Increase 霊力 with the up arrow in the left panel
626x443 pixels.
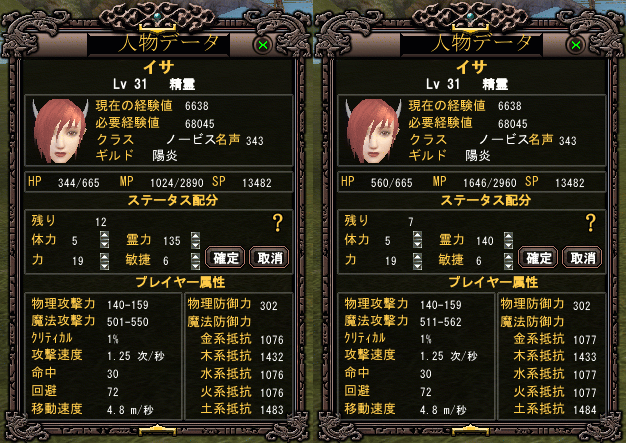click(195, 235)
